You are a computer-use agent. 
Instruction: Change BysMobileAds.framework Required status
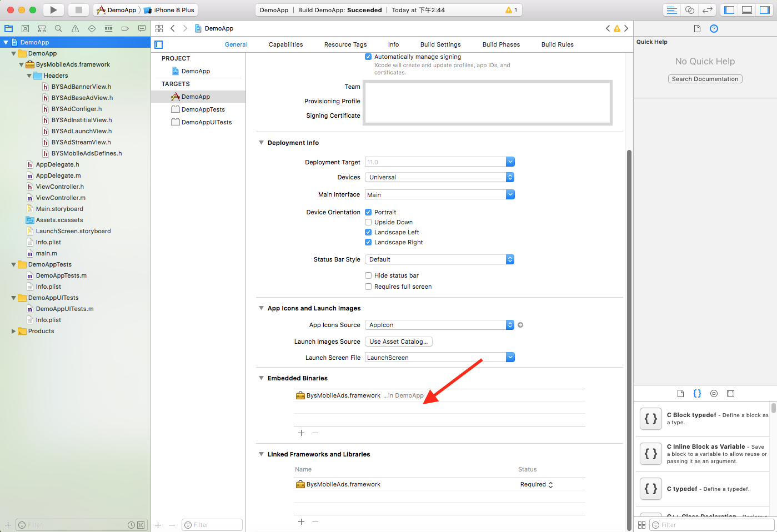point(537,484)
